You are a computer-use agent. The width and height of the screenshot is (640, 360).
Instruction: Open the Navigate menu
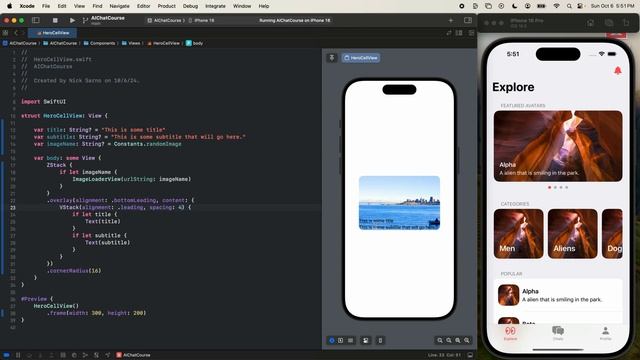[119, 6]
